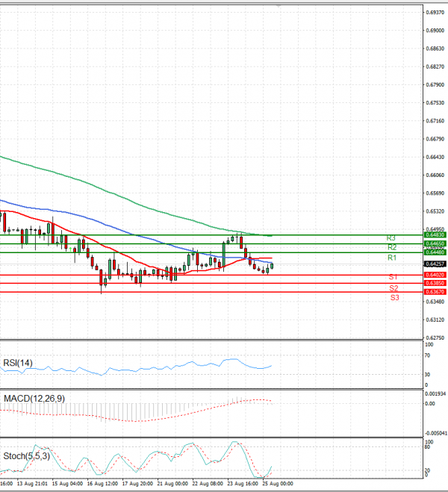Click the 15 Aug 04:00 time label

tap(67, 484)
